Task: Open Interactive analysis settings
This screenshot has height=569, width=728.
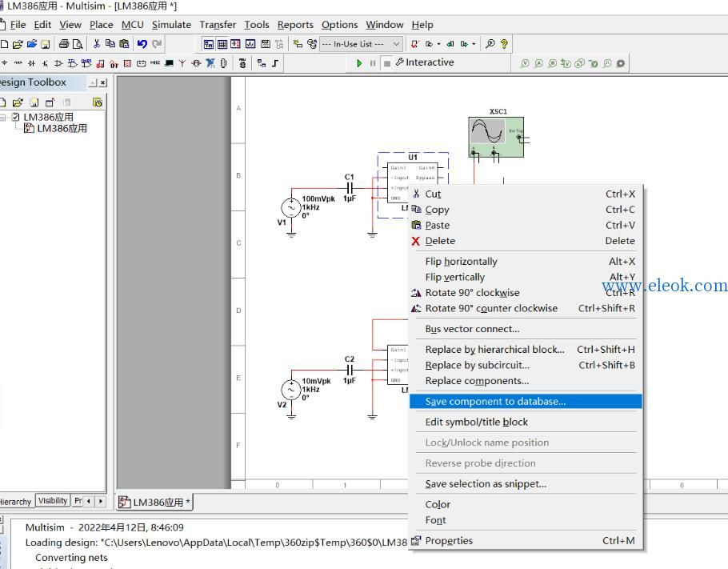Action: click(x=425, y=62)
